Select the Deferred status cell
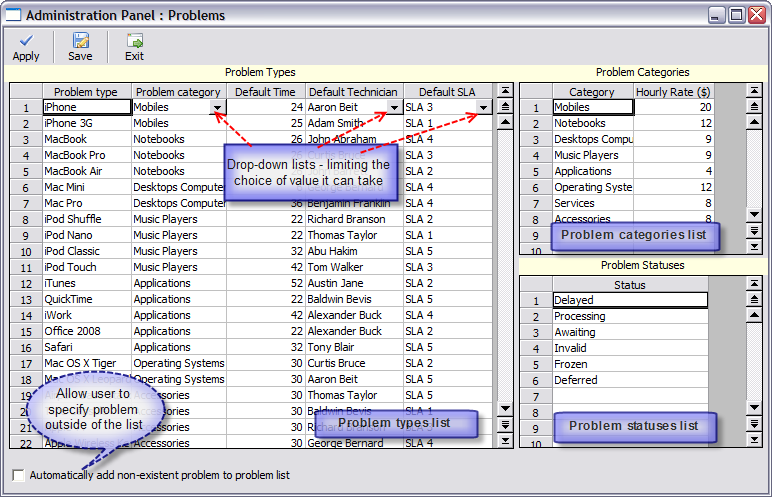Screen dimensions: 772x497 tap(630, 380)
